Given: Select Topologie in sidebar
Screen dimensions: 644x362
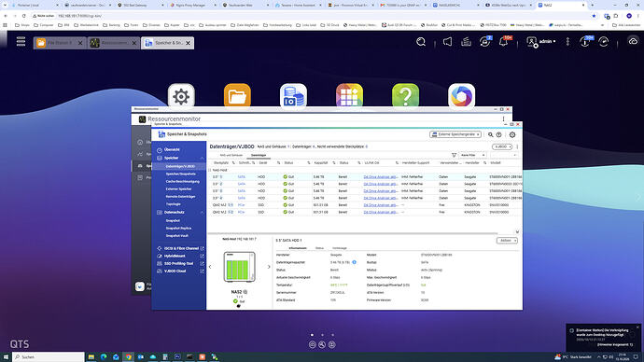Looking at the screenshot, I should (x=173, y=204).
